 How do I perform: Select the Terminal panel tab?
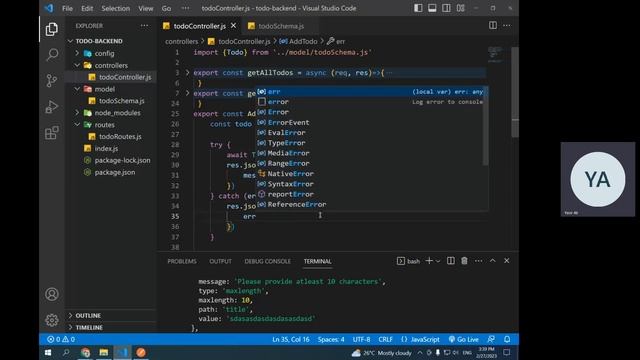[318, 261]
